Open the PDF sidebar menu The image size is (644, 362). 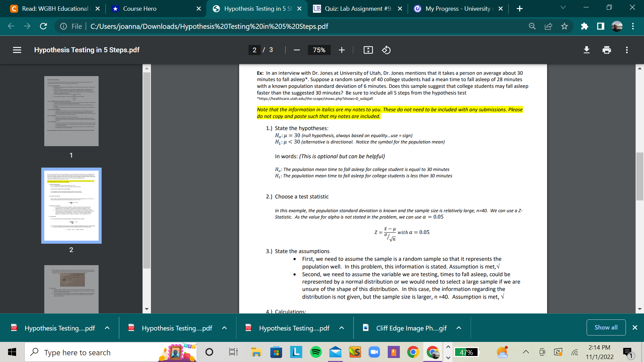point(17,50)
